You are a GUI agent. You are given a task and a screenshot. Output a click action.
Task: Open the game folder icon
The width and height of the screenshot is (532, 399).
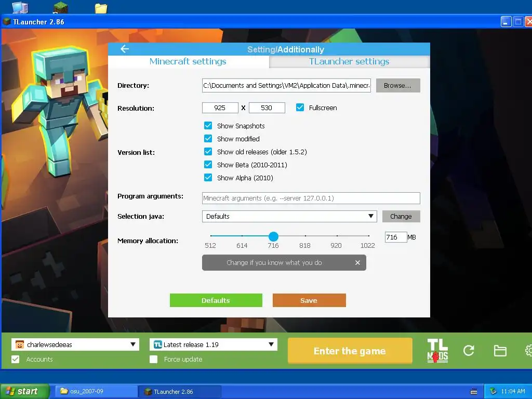tap(500, 351)
